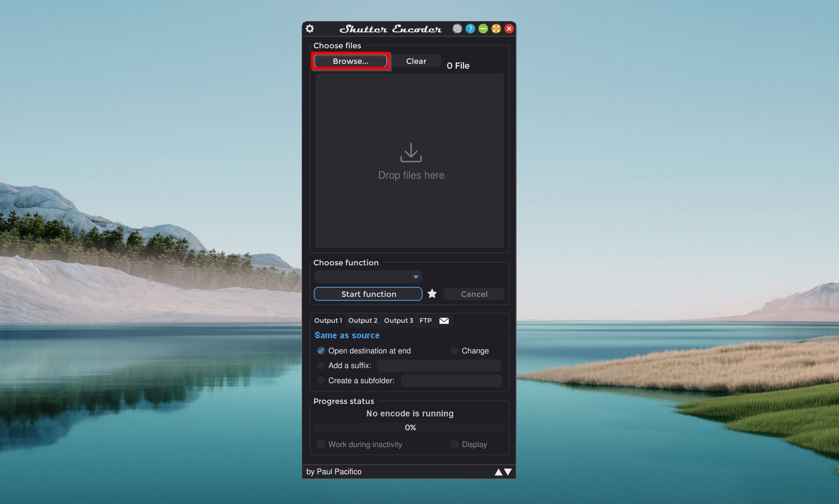
Task: Expand the Choose function dropdown
Action: (x=416, y=276)
